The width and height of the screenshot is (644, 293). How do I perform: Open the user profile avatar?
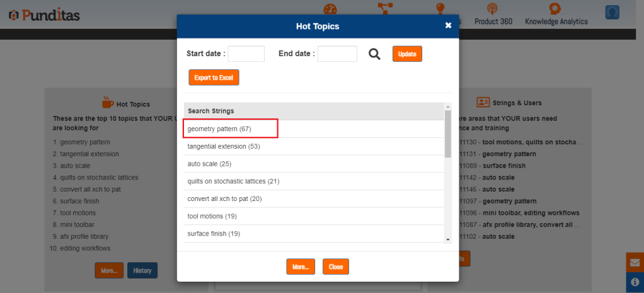(x=612, y=13)
